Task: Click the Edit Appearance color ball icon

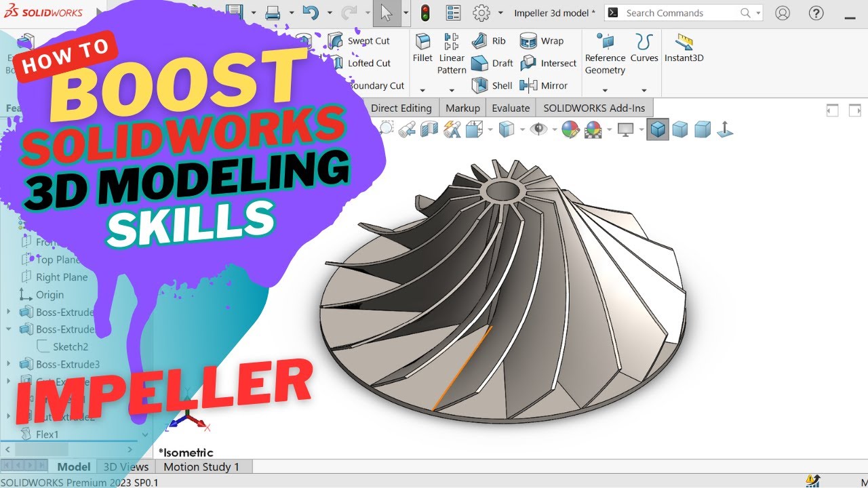Action: 570,129
